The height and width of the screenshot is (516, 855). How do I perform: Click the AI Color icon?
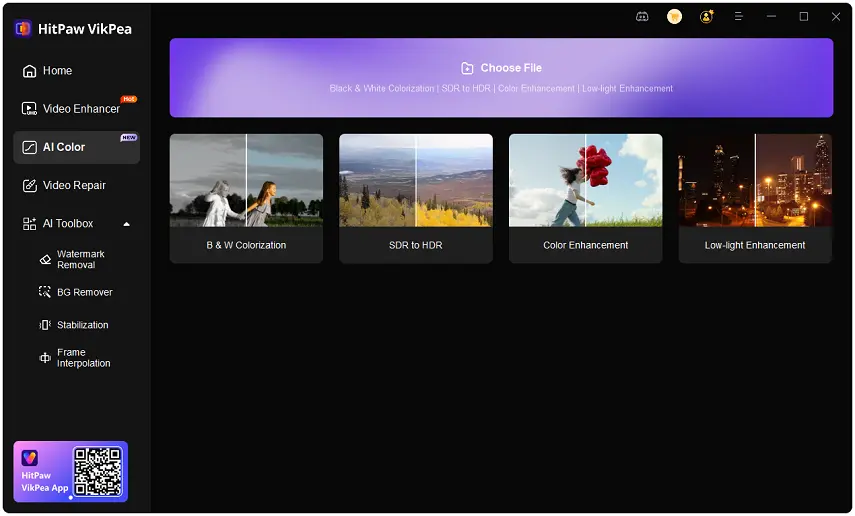tap(29, 147)
